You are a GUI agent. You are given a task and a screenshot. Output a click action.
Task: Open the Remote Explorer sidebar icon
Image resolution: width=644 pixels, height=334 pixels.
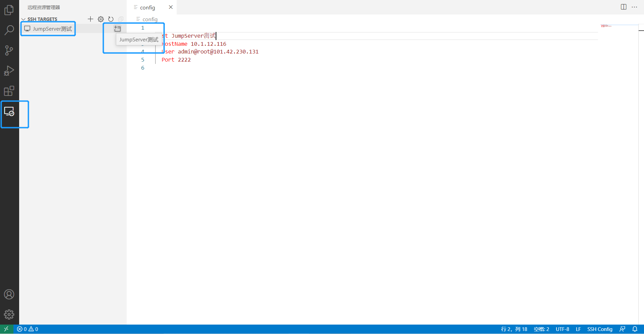(x=9, y=112)
